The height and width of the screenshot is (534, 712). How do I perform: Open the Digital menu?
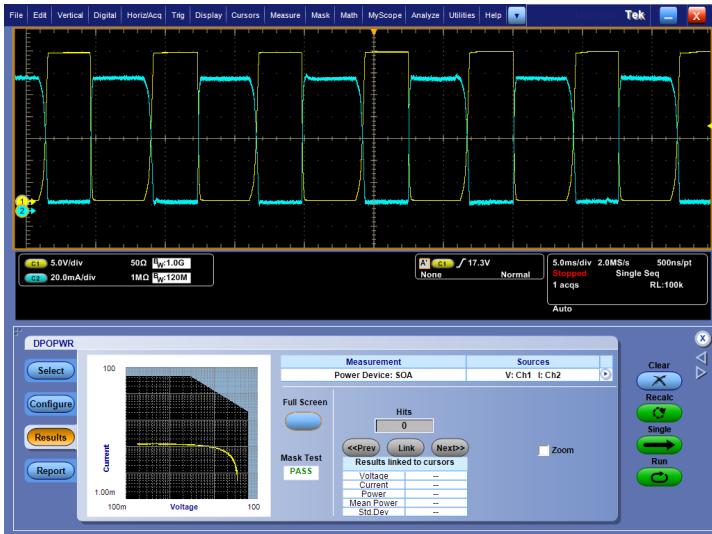coord(105,15)
